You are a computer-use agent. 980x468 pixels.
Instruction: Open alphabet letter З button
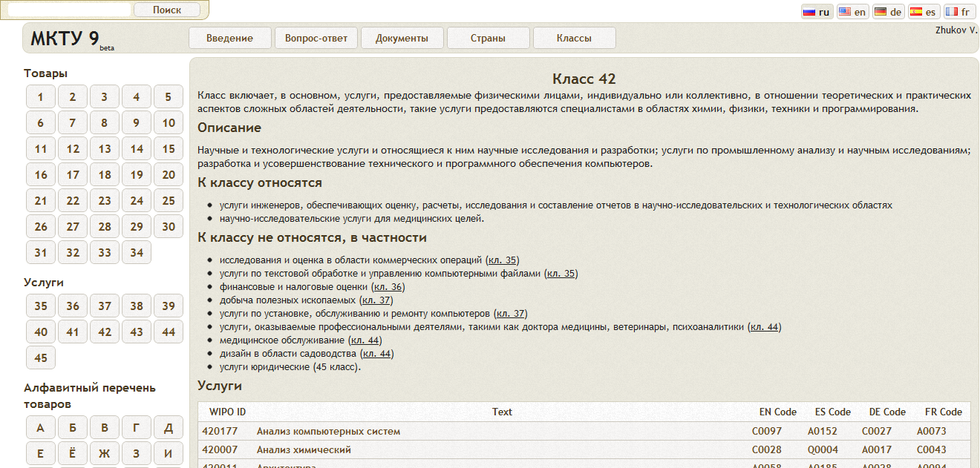point(137,453)
